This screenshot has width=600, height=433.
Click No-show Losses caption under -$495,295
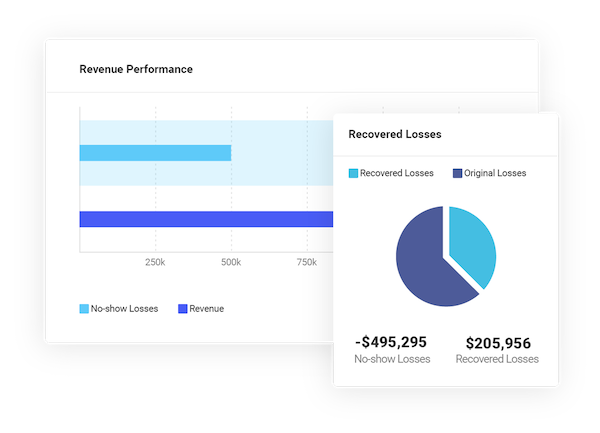[392, 359]
